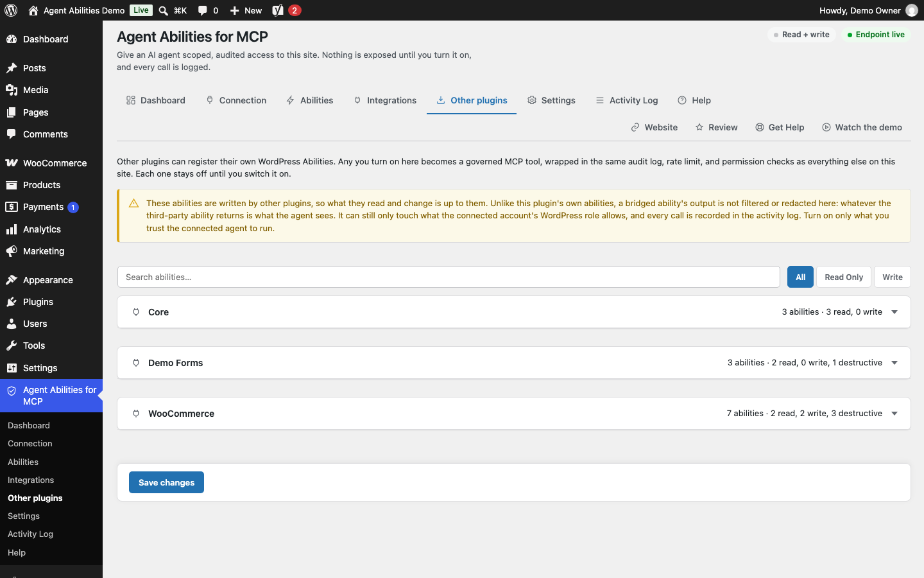
Task: Open Abilities in sidebar submenu
Action: click(x=23, y=462)
